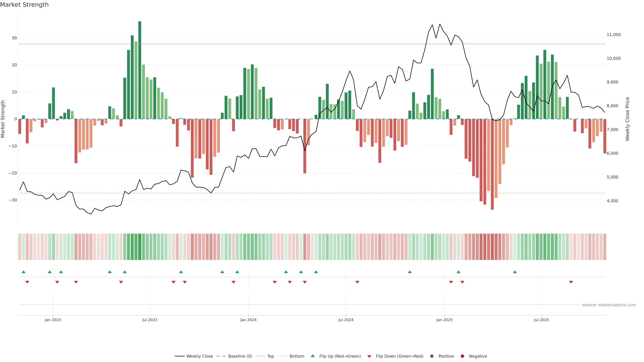
Task: Click the first green flip-up triangle marker
Action: [23, 272]
